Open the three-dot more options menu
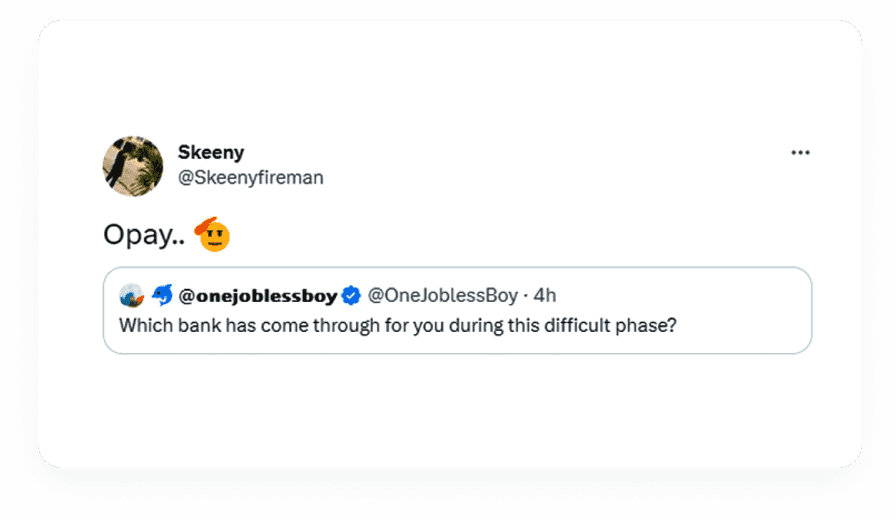 coord(800,152)
